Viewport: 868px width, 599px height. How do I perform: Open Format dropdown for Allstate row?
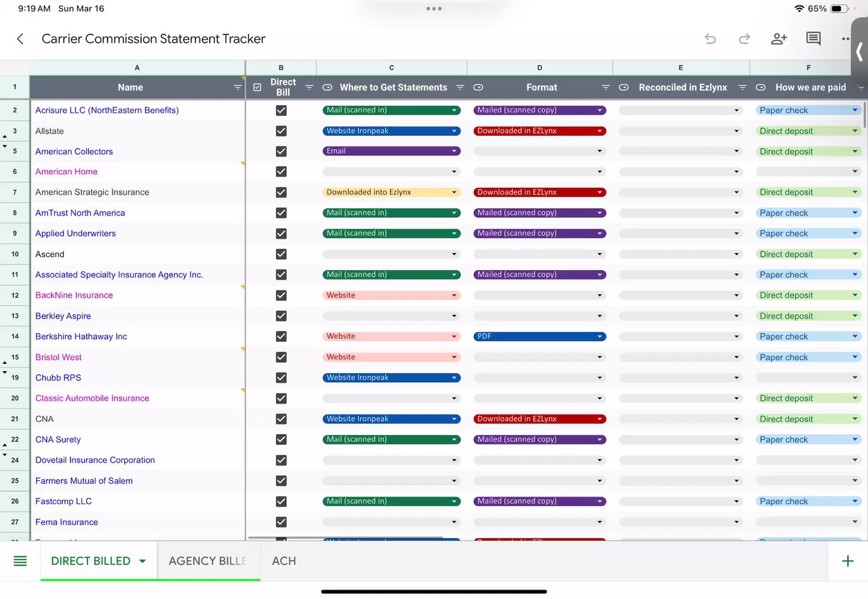(540, 131)
